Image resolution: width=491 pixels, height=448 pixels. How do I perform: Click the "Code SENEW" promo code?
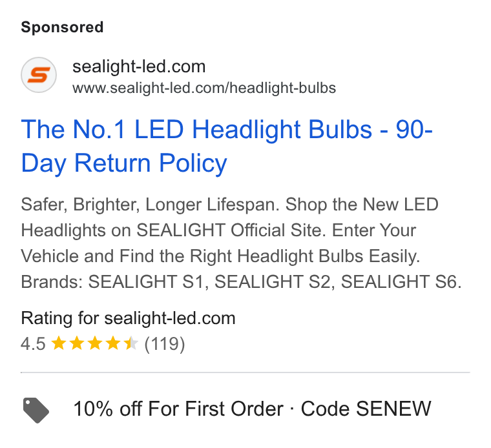[x=366, y=409]
